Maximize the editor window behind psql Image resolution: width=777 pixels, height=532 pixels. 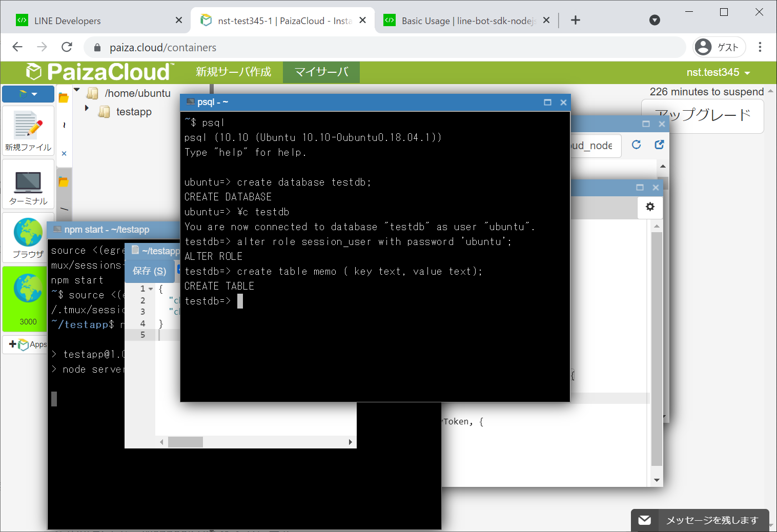640,187
